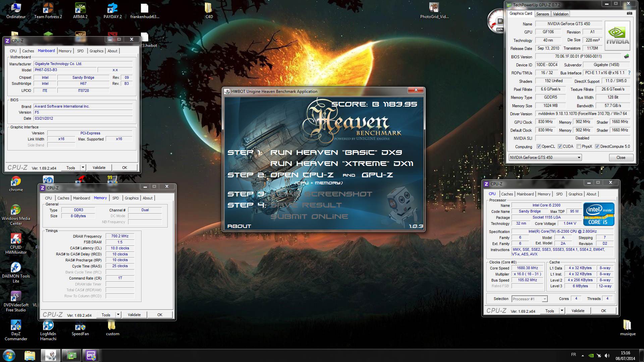
Task: Click NVIDIA tray icon
Action: click(x=591, y=355)
